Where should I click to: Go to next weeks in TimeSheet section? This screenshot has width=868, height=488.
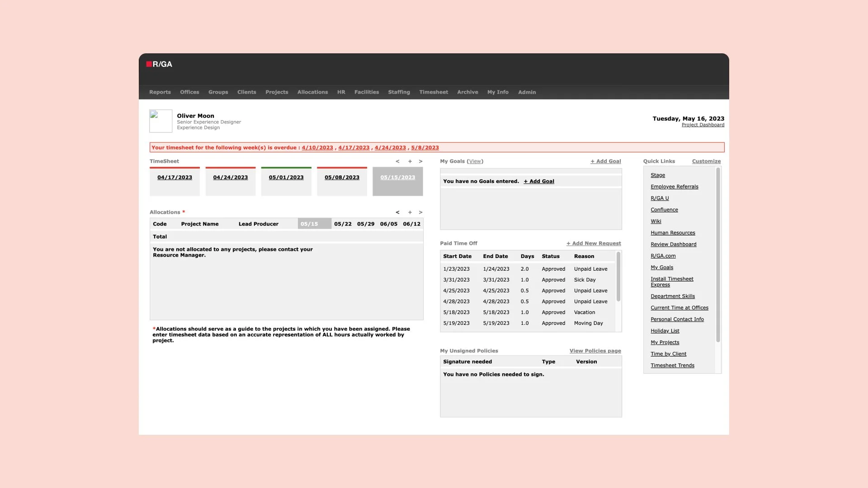420,161
